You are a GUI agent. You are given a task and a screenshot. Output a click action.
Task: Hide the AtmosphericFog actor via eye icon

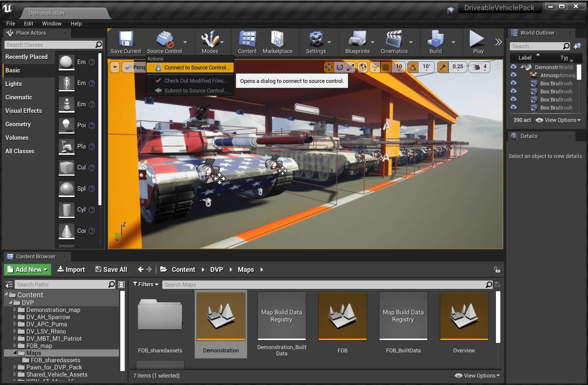(x=513, y=75)
